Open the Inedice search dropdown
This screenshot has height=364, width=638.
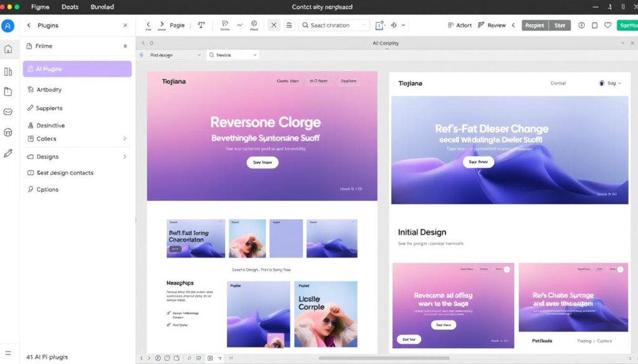(x=233, y=55)
